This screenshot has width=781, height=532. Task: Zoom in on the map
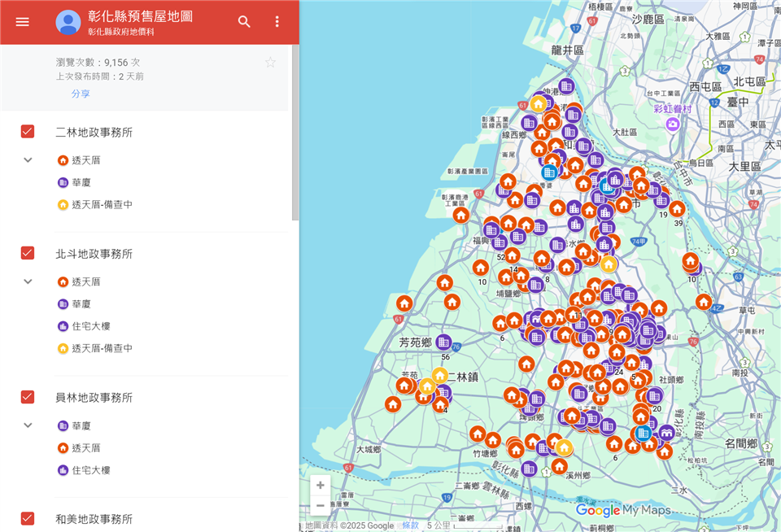click(321, 485)
